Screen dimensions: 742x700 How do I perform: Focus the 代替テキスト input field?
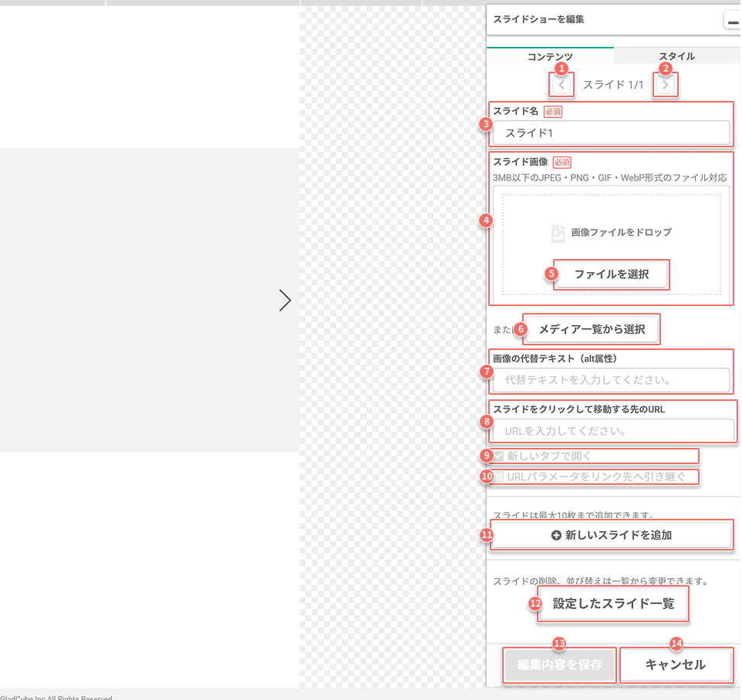[x=611, y=380]
